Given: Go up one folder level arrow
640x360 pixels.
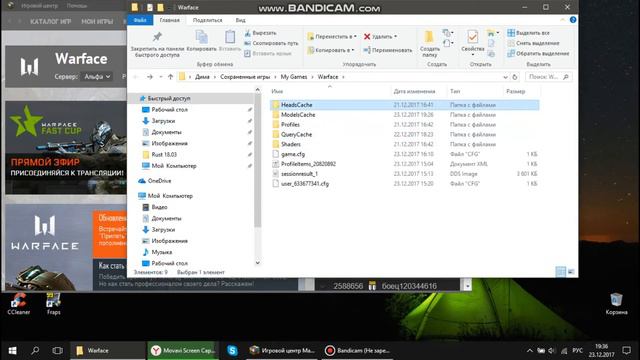Looking at the screenshot, I should coord(171,77).
